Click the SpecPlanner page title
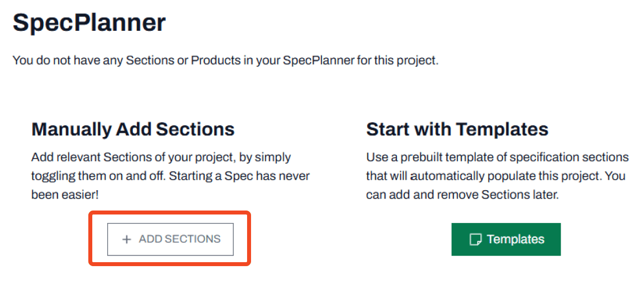 (89, 23)
